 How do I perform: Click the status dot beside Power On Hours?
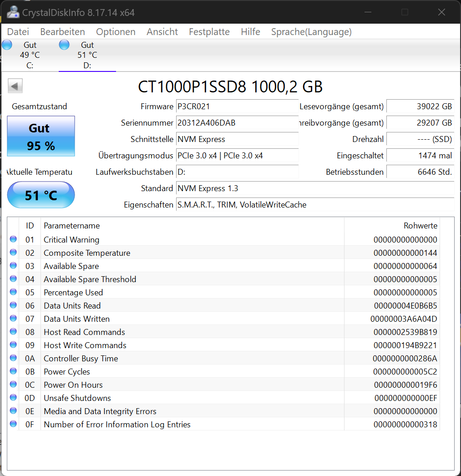(x=13, y=385)
